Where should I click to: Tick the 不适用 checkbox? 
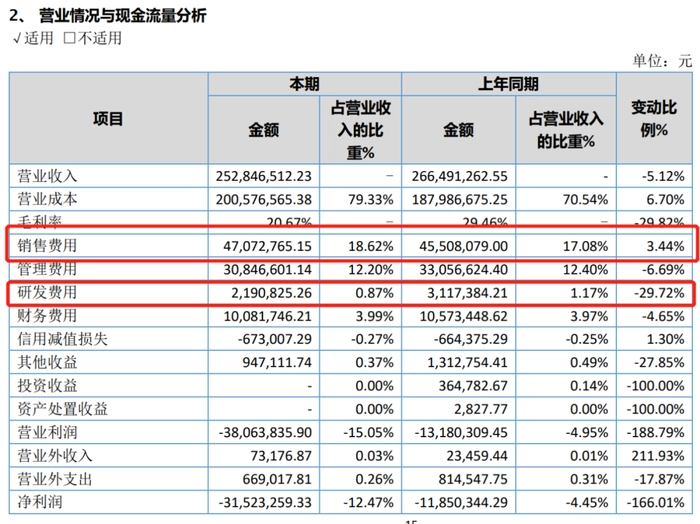coord(71,38)
